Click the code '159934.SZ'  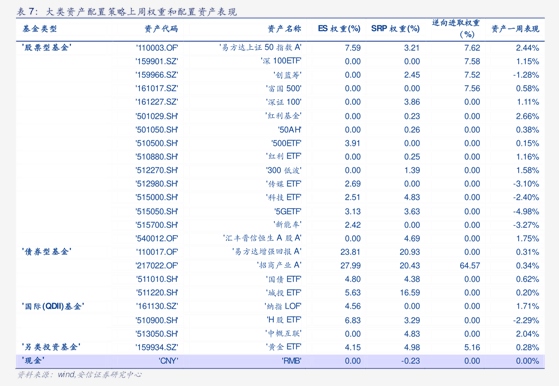pyautogui.click(x=157, y=347)
